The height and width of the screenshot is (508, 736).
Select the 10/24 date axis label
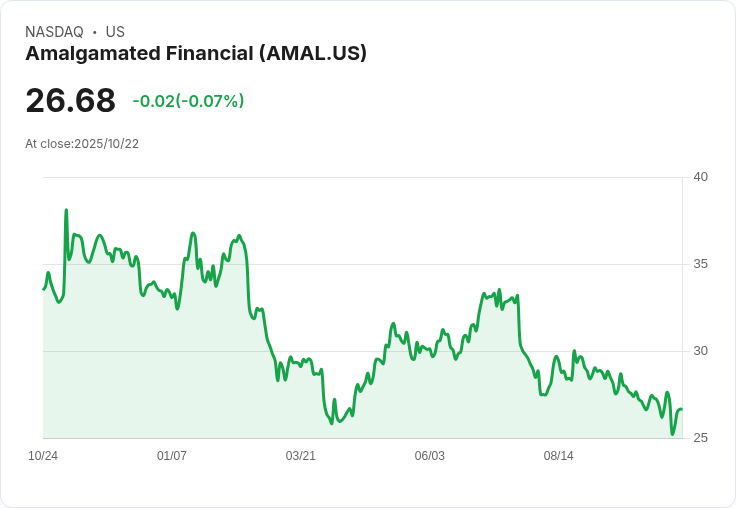43,456
